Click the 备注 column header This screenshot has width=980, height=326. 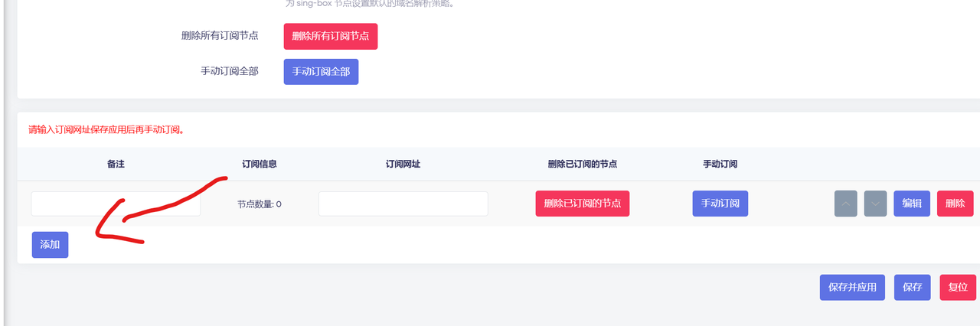(116, 164)
